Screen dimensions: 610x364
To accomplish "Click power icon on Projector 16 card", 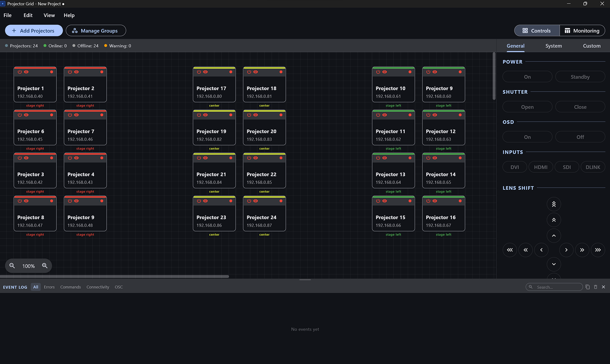I will (x=428, y=201).
